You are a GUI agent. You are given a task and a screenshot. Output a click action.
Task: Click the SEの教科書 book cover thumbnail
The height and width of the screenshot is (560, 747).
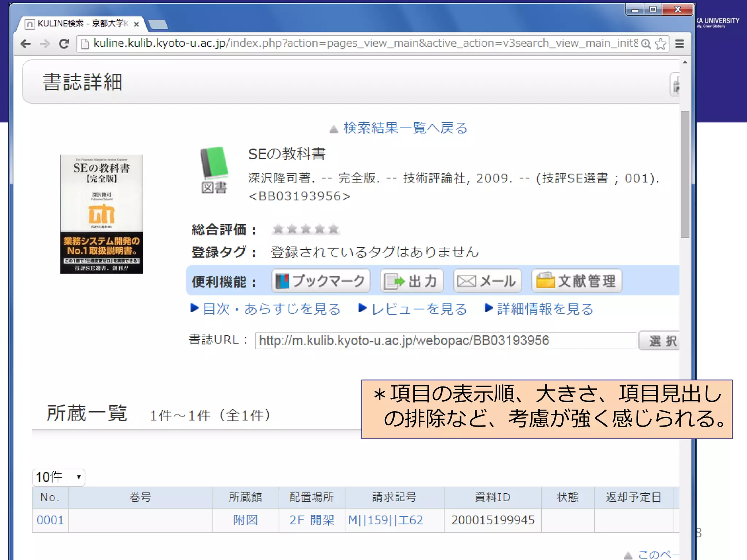coord(101,214)
